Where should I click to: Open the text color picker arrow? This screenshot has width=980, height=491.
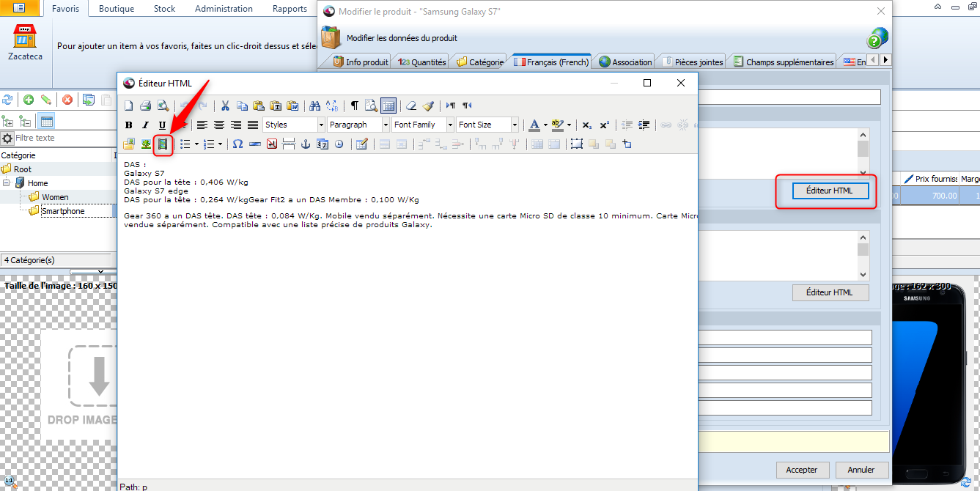click(545, 125)
